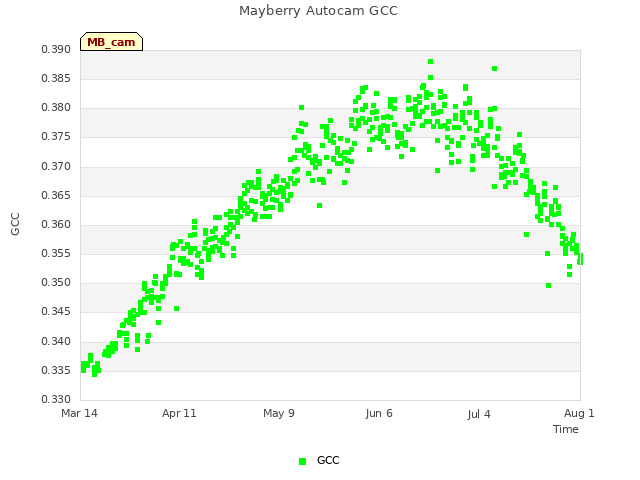Click the y-axis value 0.385
This screenshot has height=480, width=640.
pos(56,78)
